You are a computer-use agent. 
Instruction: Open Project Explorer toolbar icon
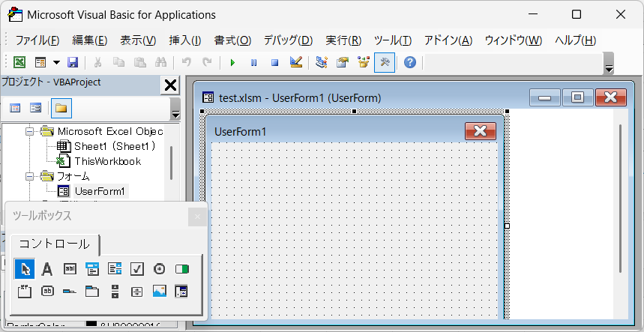(x=321, y=62)
